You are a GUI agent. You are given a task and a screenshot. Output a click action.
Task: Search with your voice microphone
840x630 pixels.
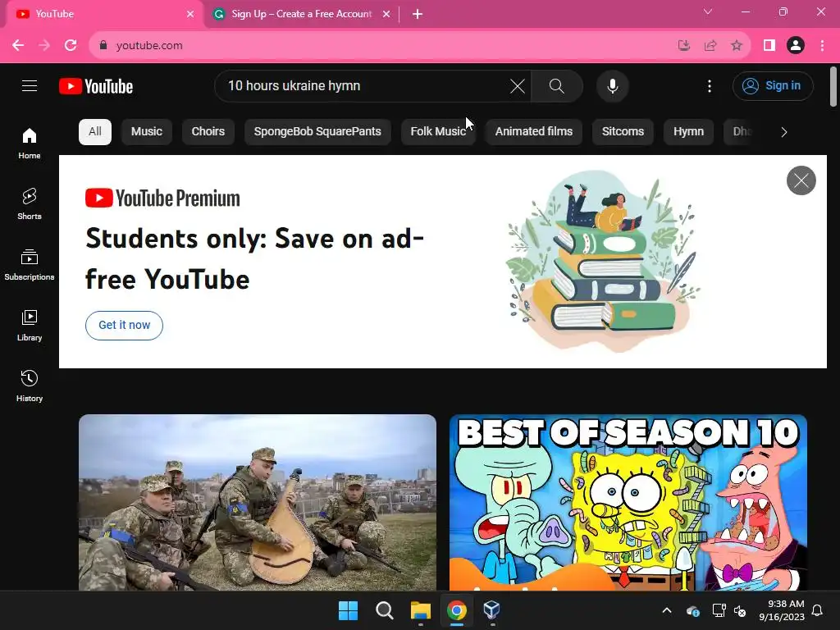tap(612, 85)
